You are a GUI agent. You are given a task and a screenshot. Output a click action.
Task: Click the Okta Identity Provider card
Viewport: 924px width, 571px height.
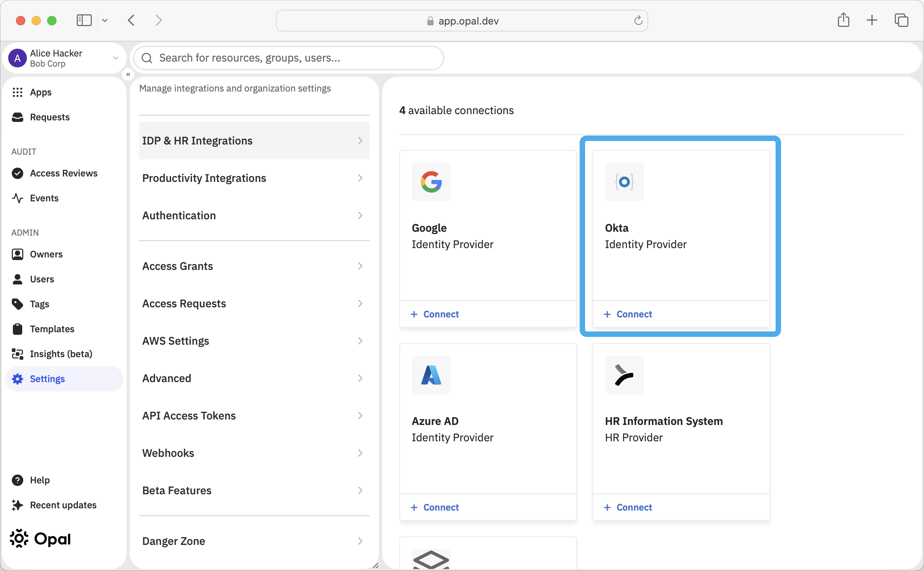coord(681,238)
